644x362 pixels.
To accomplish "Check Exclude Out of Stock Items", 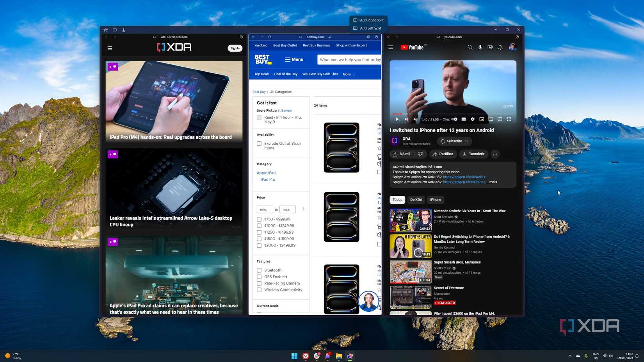I will coord(259,144).
